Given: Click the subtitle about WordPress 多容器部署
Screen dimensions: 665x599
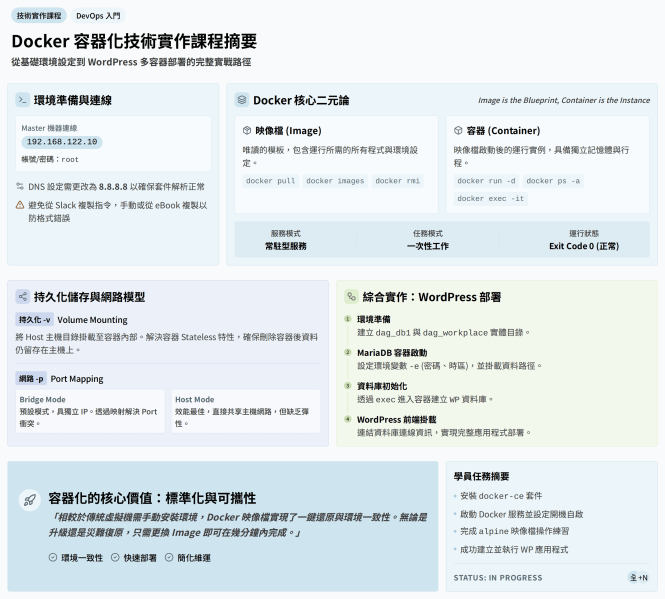Looking at the screenshot, I should (x=131, y=62).
